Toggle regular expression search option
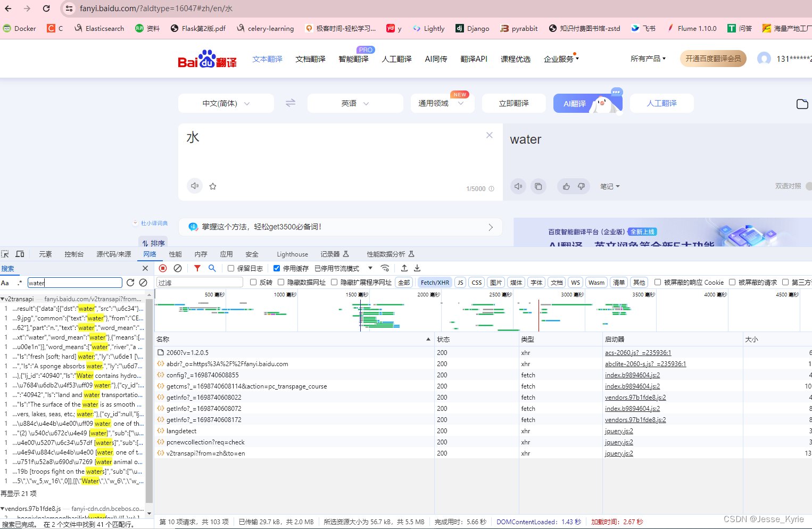Image resolution: width=812 pixels, height=529 pixels. pos(20,283)
